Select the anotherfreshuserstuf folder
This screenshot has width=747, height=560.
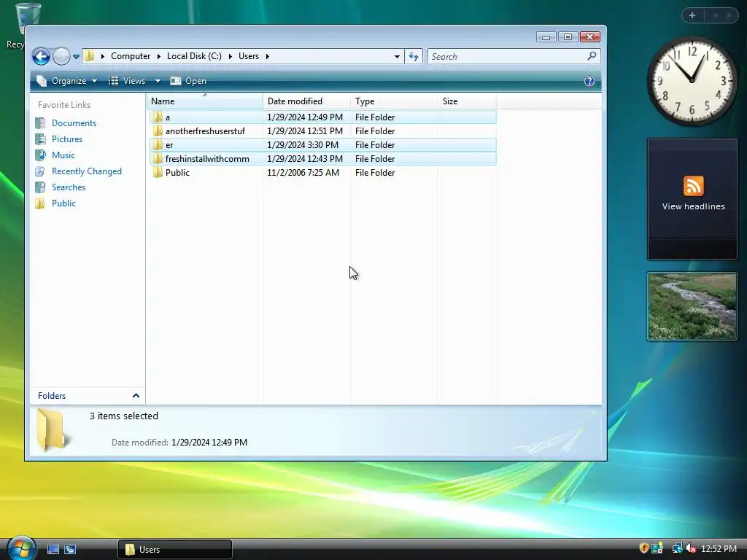322,131
